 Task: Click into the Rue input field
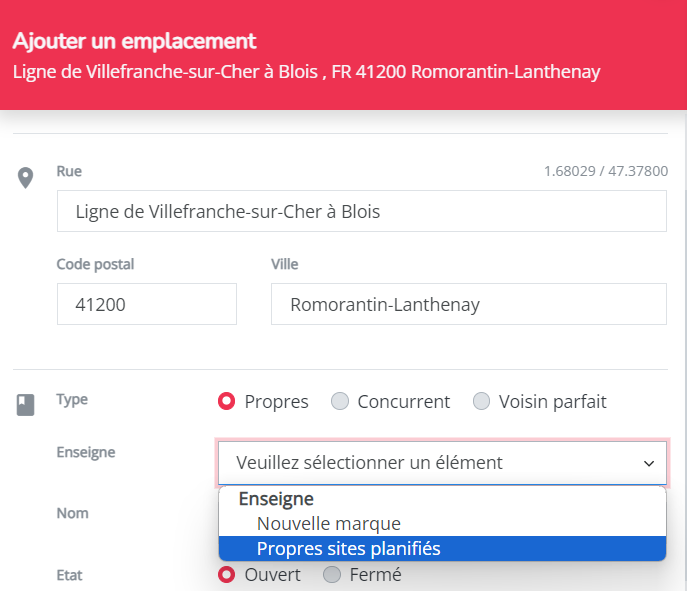pyautogui.click(x=361, y=211)
